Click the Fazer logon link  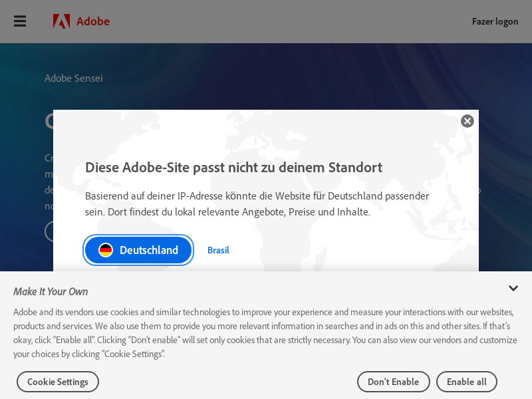coord(495,22)
